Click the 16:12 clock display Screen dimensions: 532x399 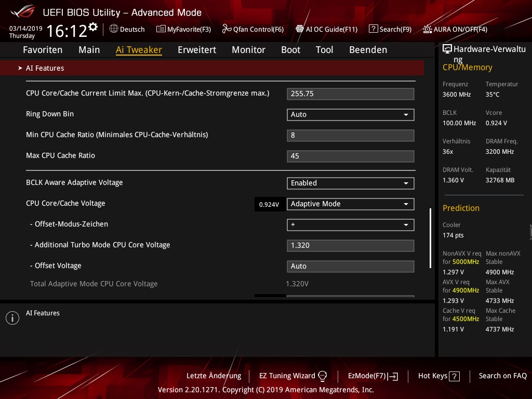point(66,31)
